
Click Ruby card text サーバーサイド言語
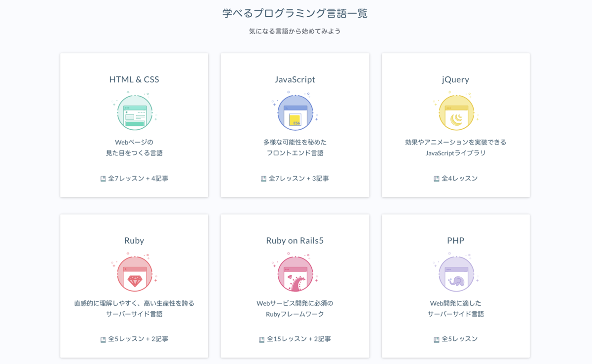coord(134,314)
